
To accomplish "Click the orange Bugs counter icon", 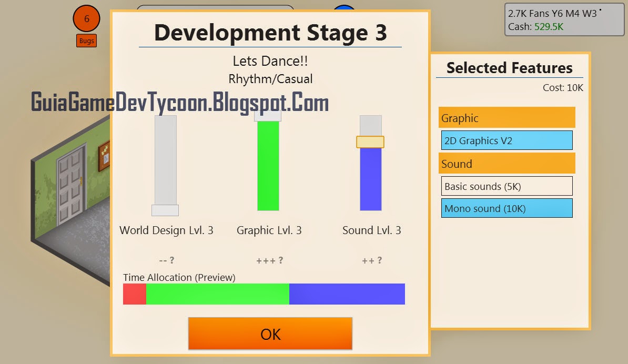I will click(x=86, y=41).
